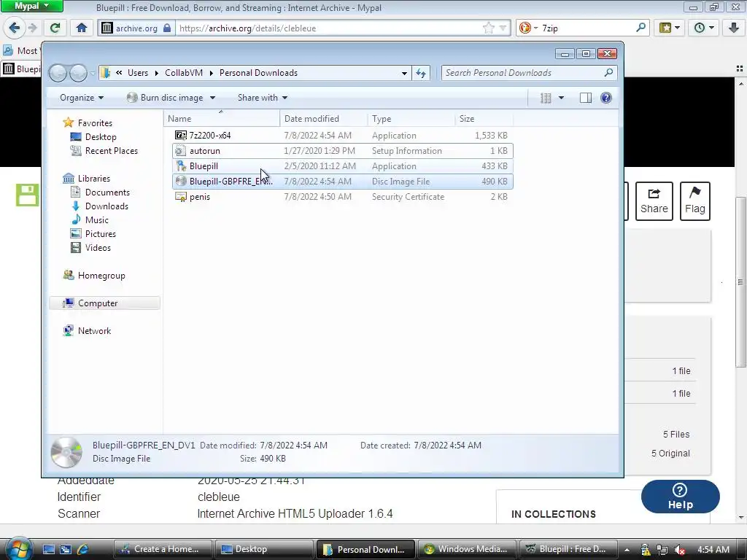The width and height of the screenshot is (747, 560).
Task: Expand the arrow after CollabVM breadcrumb
Action: coord(211,73)
